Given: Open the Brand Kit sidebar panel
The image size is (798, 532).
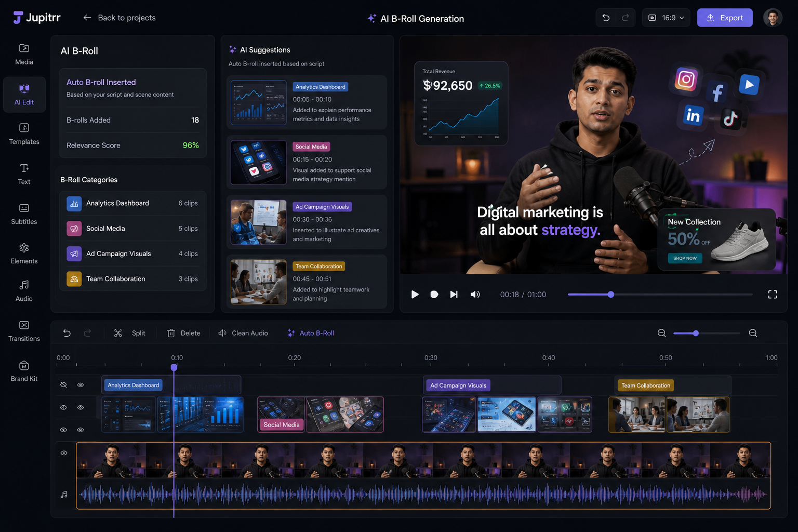Looking at the screenshot, I should (24, 371).
